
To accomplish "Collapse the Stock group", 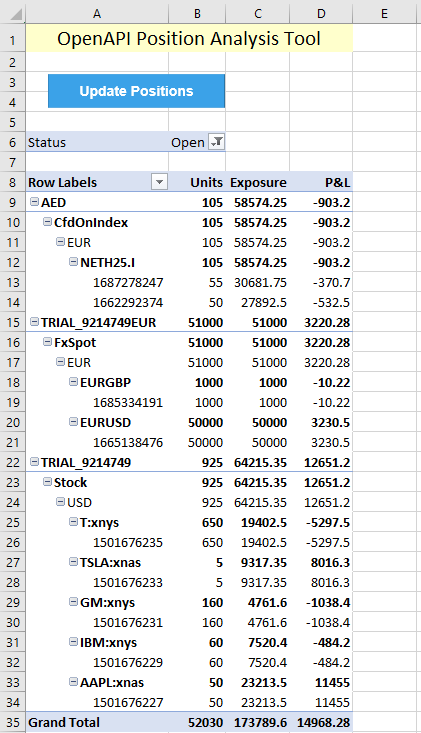I will [47, 481].
